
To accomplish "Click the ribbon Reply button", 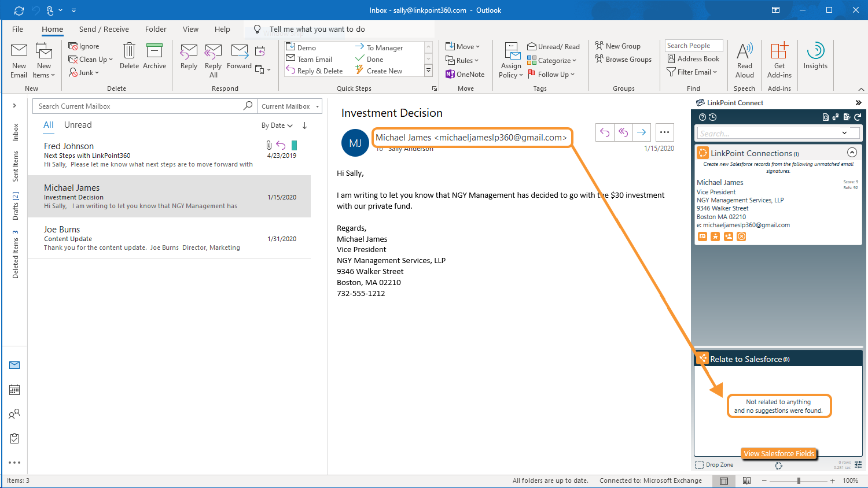I will click(189, 56).
